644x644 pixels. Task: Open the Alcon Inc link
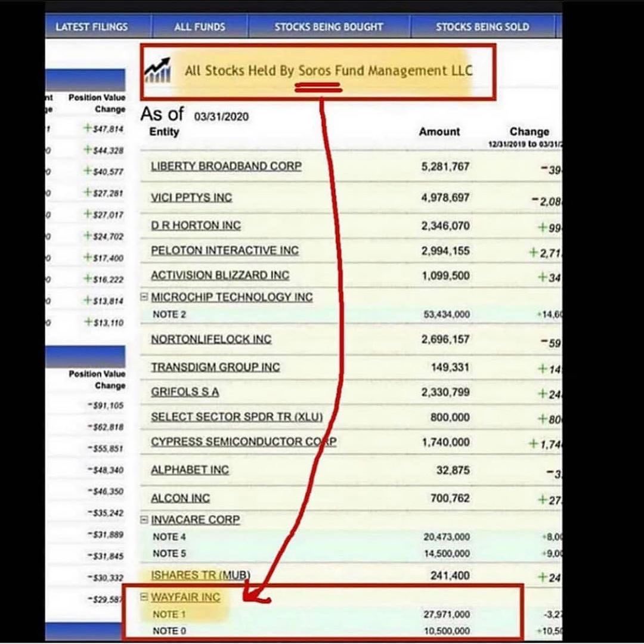tap(180, 498)
